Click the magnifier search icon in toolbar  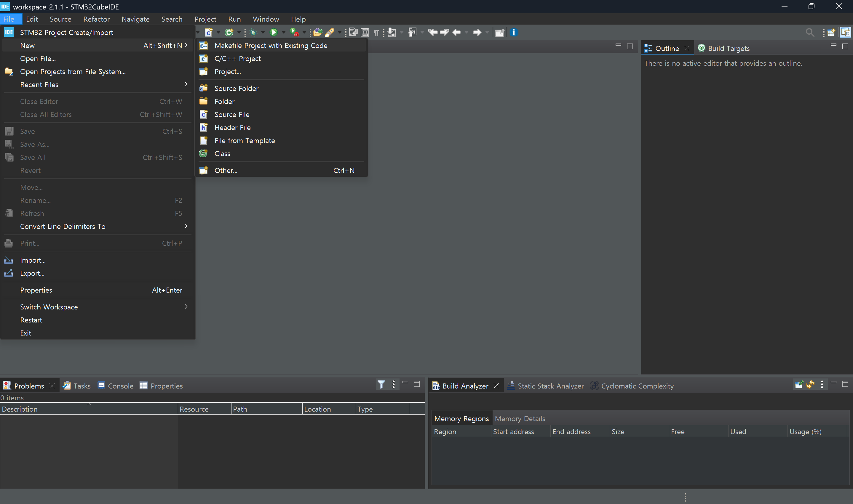click(810, 32)
